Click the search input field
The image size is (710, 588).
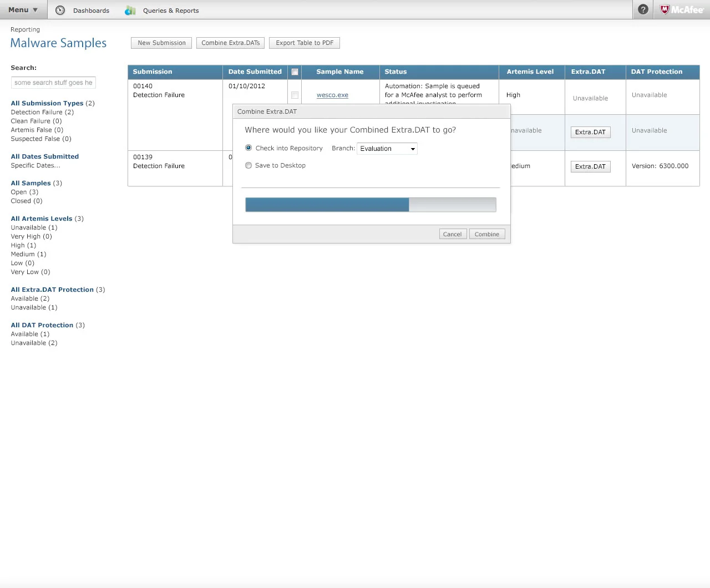click(x=53, y=83)
